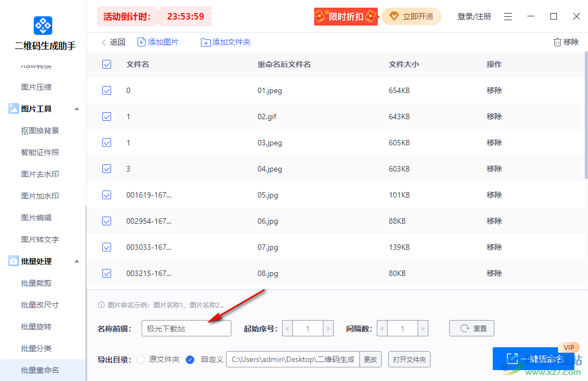
Task: Collapse the 图片工具 section chevron
Action: coord(77,108)
